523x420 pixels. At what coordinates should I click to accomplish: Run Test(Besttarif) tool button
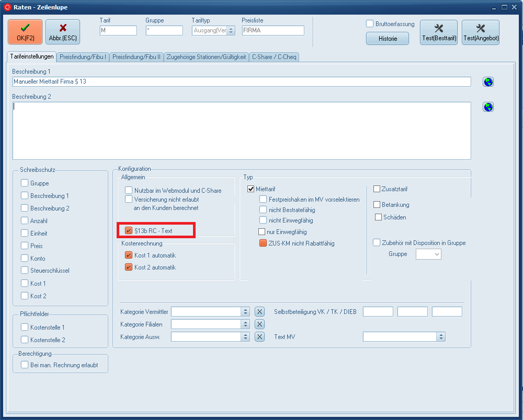click(x=439, y=32)
